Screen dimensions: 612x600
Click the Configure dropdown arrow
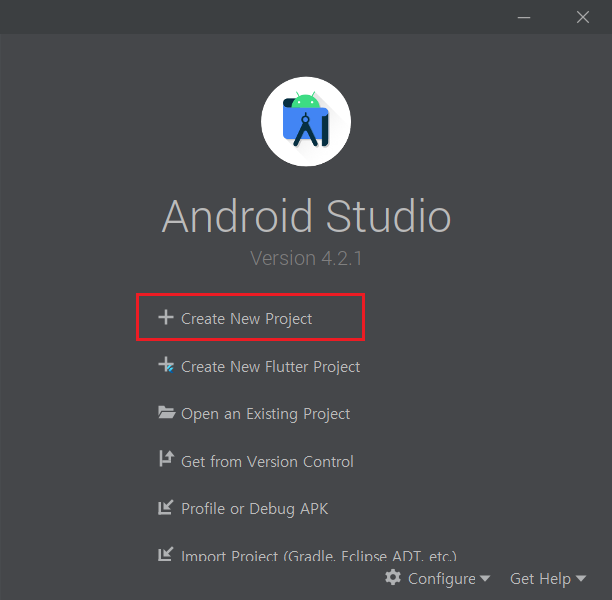coord(485,578)
